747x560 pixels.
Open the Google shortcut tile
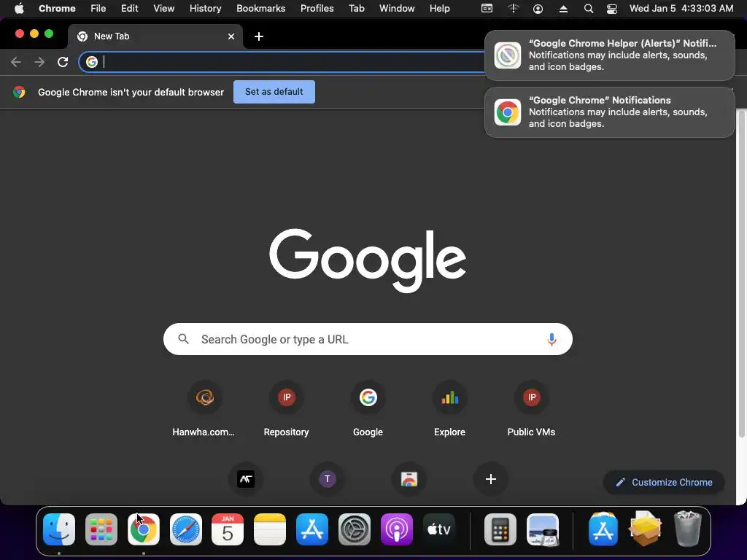[368, 410]
